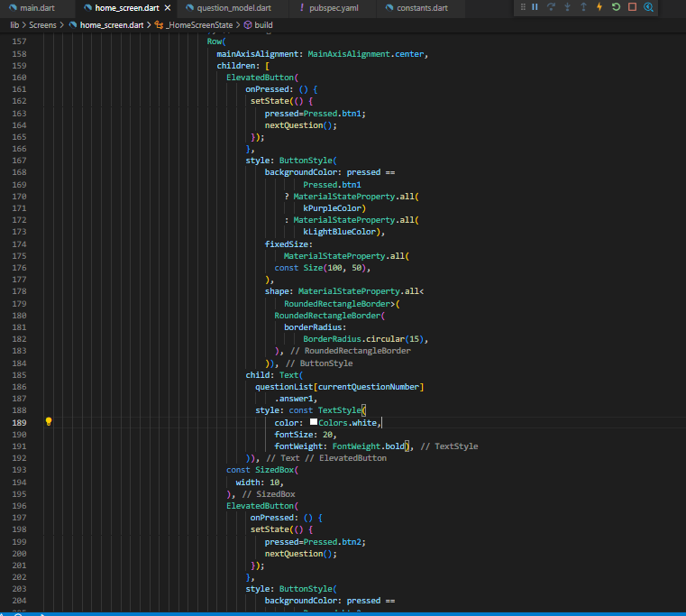Open the question_model.dart tab

coord(233,8)
